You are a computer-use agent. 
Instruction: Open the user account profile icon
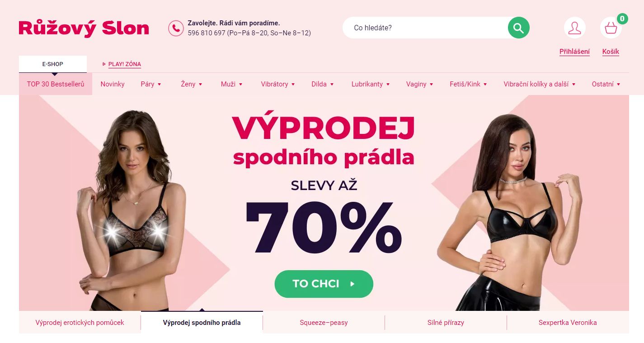pos(574,28)
